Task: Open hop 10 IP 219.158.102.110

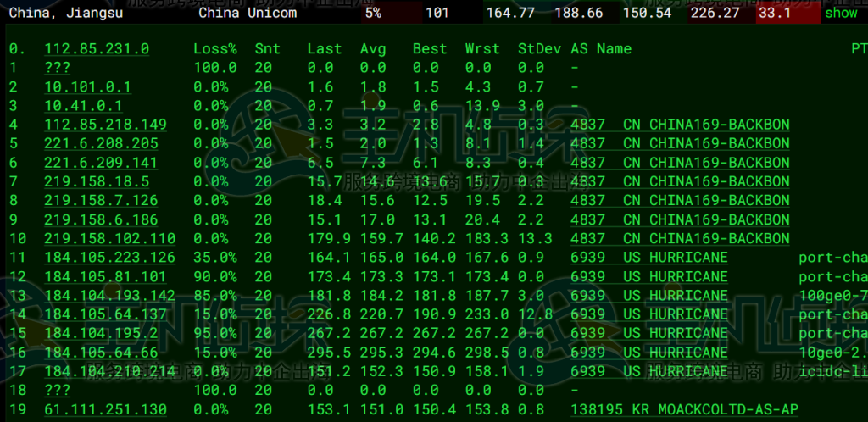Action: click(110, 239)
